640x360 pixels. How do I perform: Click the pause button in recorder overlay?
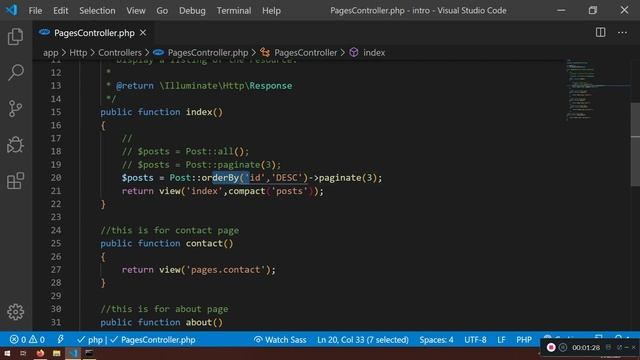click(563, 347)
